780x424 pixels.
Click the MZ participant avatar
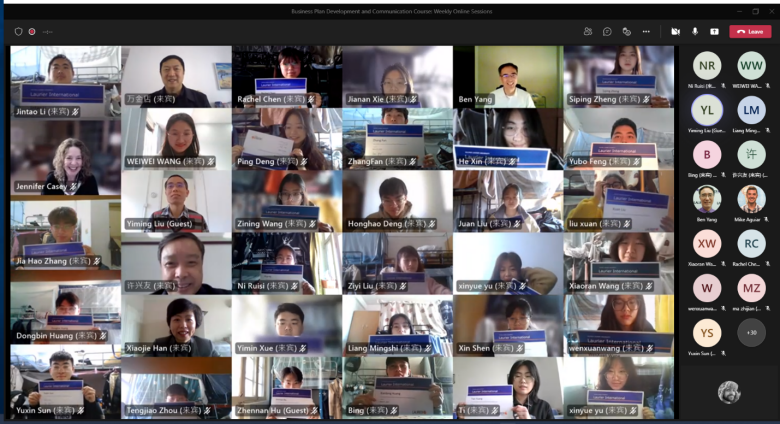pos(751,288)
